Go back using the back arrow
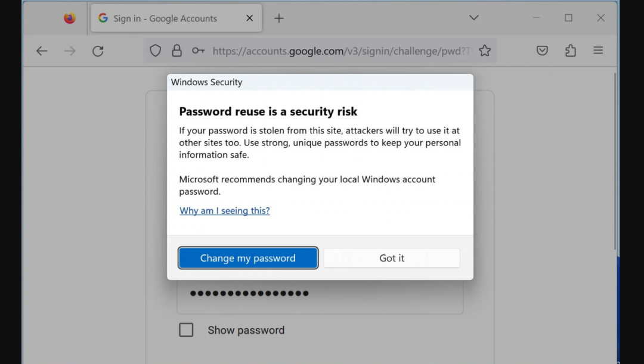The width and height of the screenshot is (644, 364). pos(42,51)
